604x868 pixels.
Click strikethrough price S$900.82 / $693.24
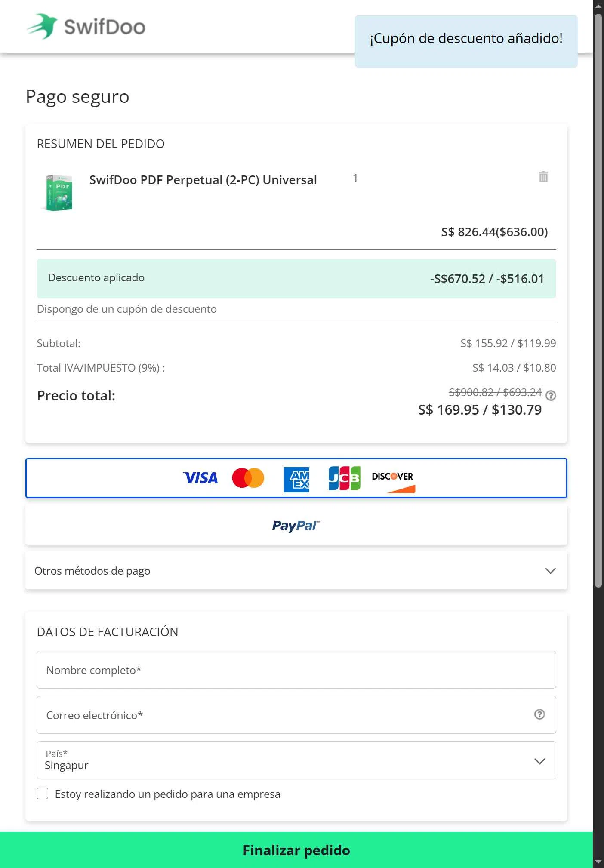[495, 392]
